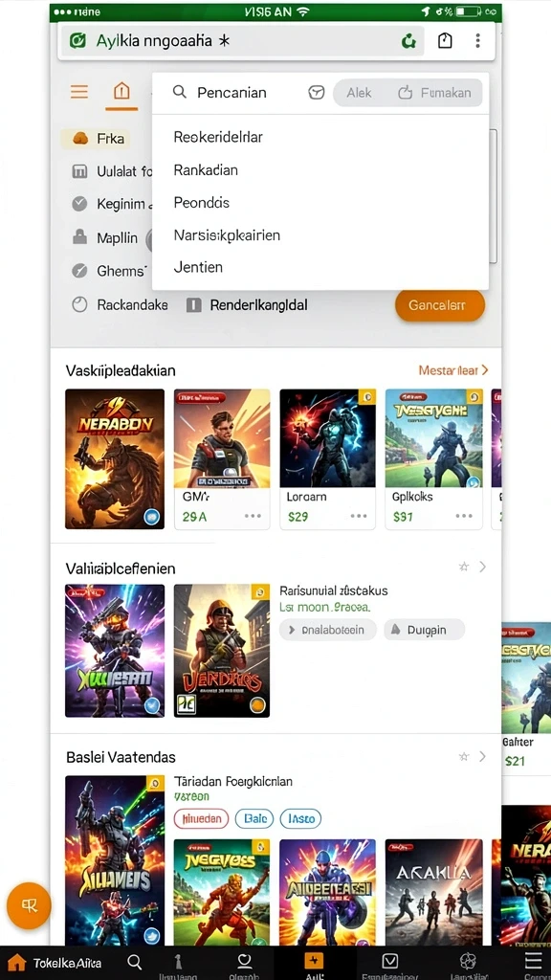551x980 pixels.
Task: Choose Jentien from dropdown list
Action: tap(198, 267)
